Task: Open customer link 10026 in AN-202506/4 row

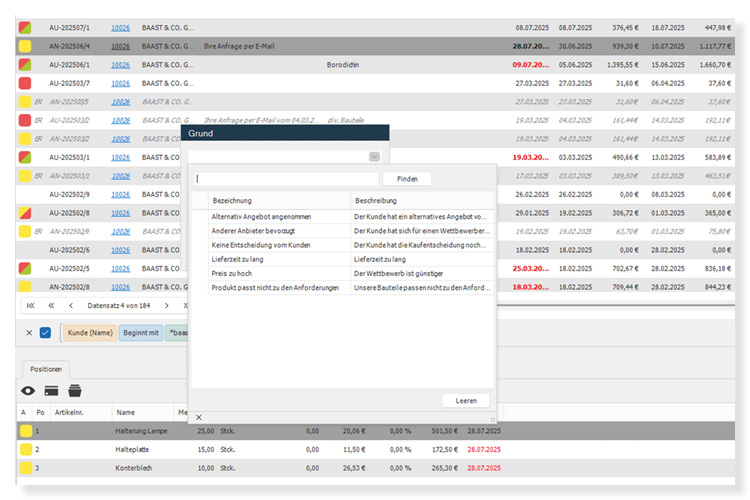Action: (121, 46)
